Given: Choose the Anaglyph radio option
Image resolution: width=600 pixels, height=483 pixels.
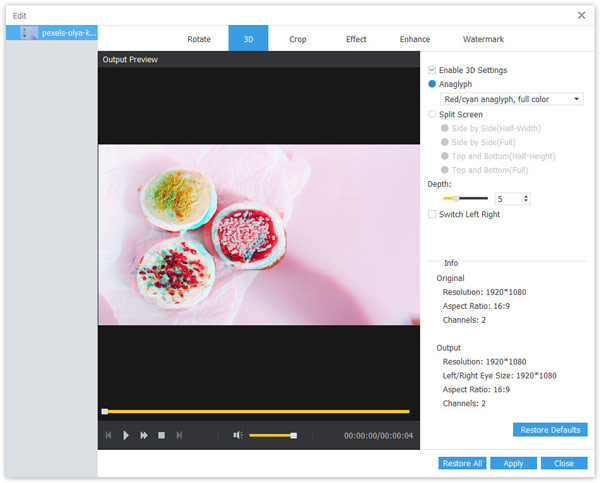Looking at the screenshot, I should (x=432, y=84).
